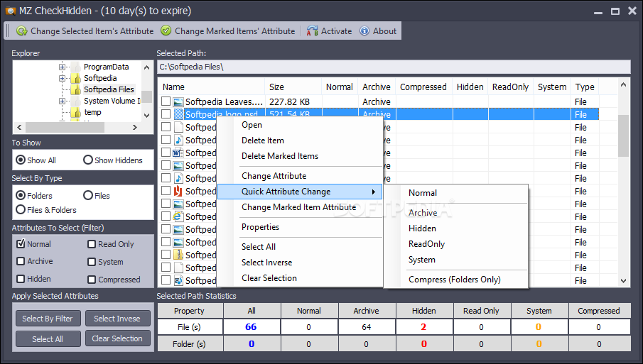Choose the Folders type radio button
The width and height of the screenshot is (643, 364).
21,195
